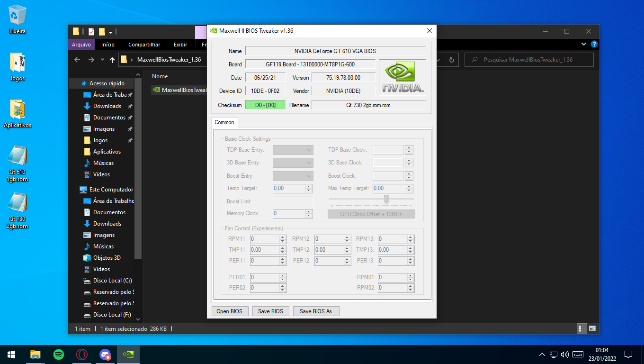The width and height of the screenshot is (644, 364).
Task: Select the Gt 730 2gb.rom desktop file
Action: [18, 211]
